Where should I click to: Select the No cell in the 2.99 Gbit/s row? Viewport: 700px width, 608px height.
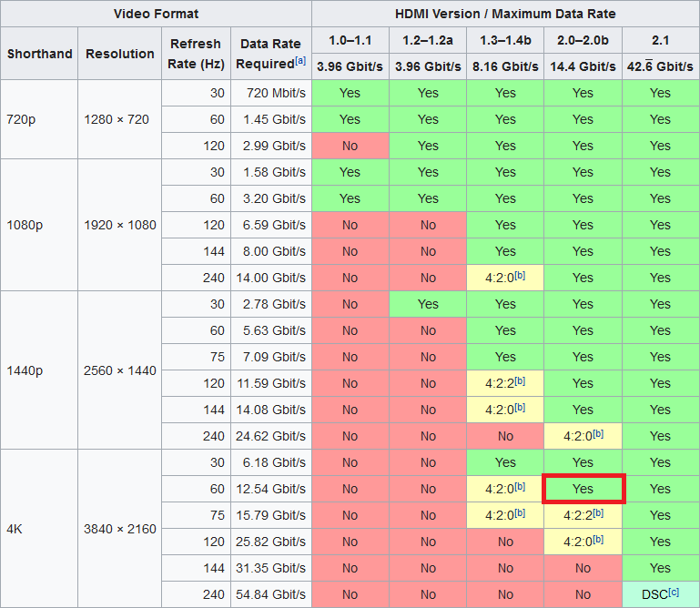coord(350,146)
